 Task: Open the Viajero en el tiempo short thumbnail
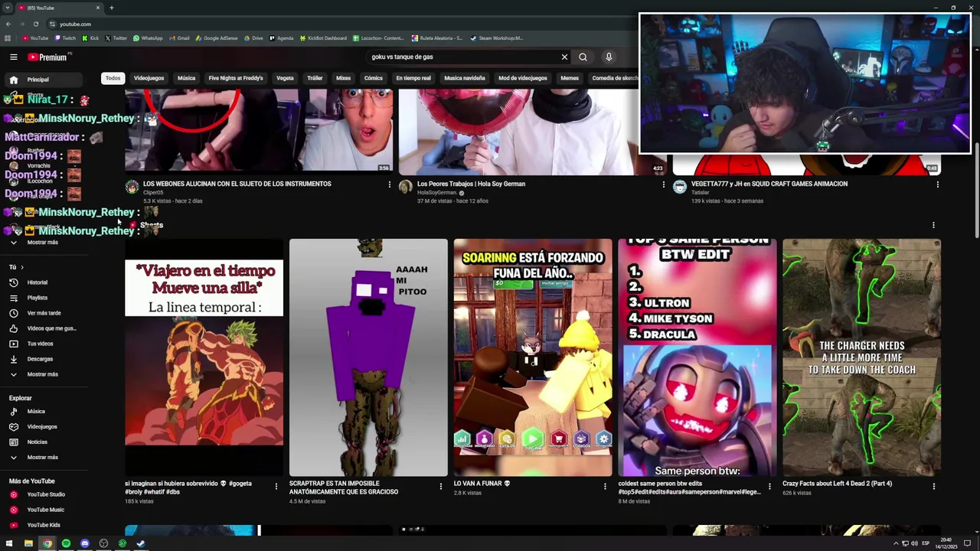click(x=204, y=357)
